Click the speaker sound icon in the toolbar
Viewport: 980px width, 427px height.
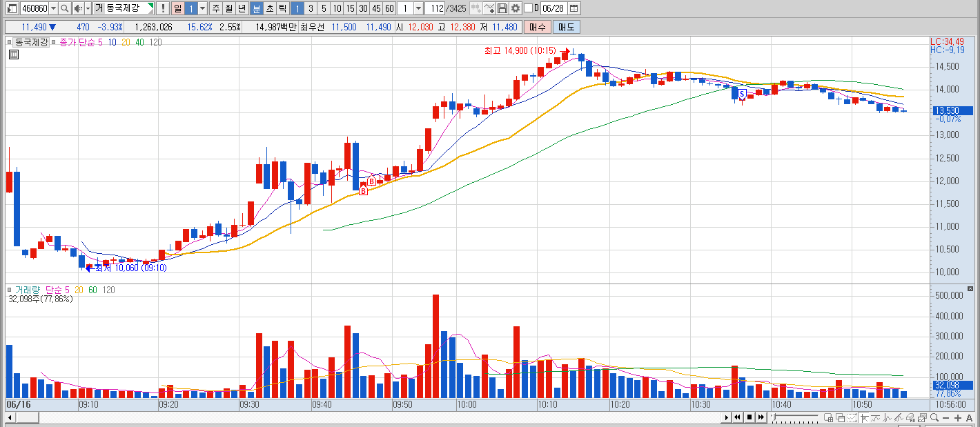pos(79,8)
